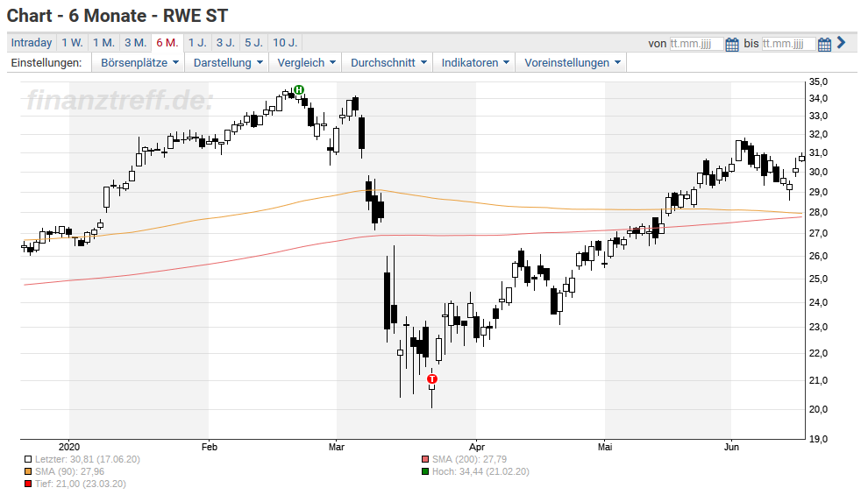The image size is (868, 502).
Task: Switch to 3 M. timeframe
Action: tap(135, 43)
